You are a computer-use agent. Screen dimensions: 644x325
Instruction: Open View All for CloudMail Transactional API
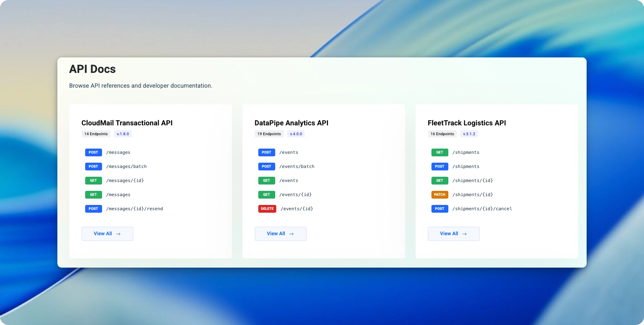tap(107, 234)
